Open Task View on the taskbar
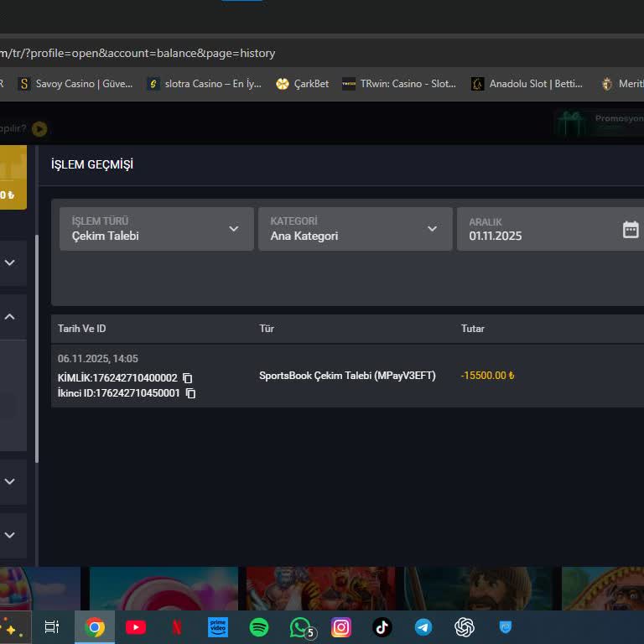The height and width of the screenshot is (644, 644). pyautogui.click(x=52, y=626)
